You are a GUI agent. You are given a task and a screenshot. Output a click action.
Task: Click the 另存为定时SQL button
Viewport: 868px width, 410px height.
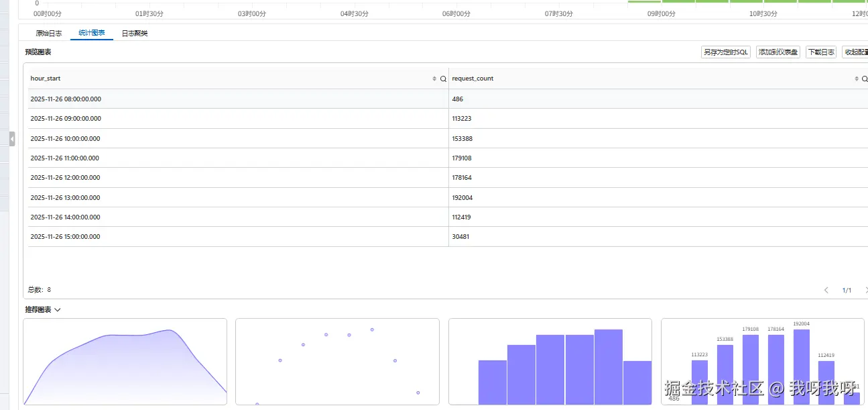[x=726, y=52]
